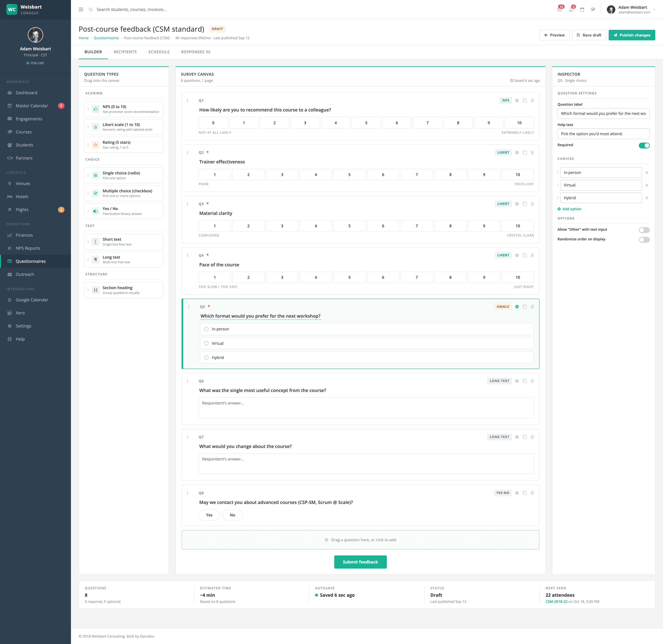Image resolution: width=663 pixels, height=644 pixels.
Task: Click the Single choice (radio) question type
Action: pyautogui.click(x=124, y=176)
